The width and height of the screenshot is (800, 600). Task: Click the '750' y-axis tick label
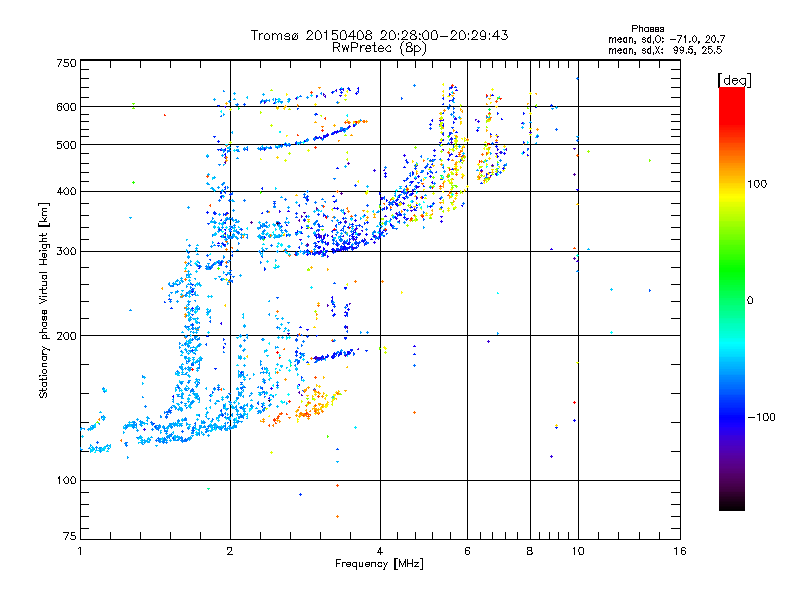click(67, 63)
